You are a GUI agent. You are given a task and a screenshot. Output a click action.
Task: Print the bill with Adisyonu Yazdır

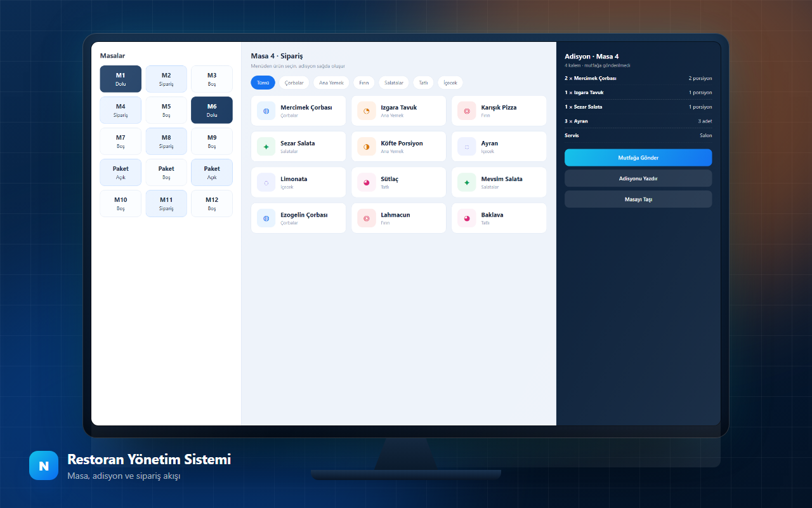coord(638,178)
